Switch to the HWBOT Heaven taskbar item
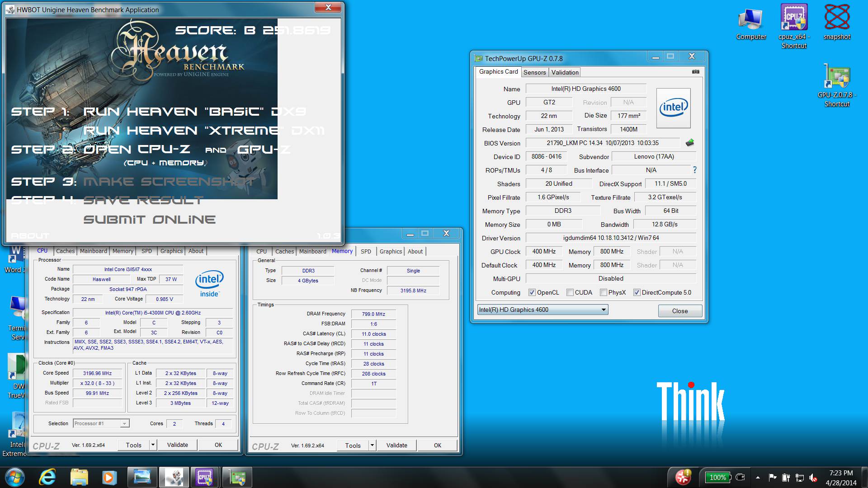Viewport: 868px width, 488px height. click(x=174, y=477)
